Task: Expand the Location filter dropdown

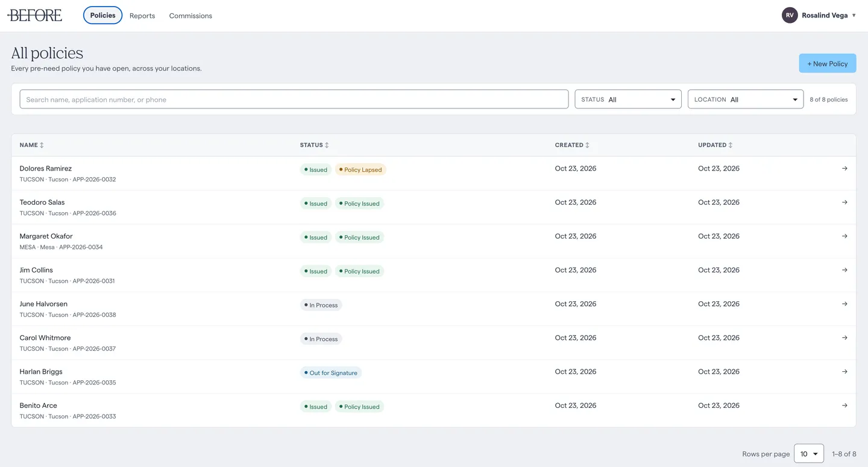Action: (x=746, y=99)
